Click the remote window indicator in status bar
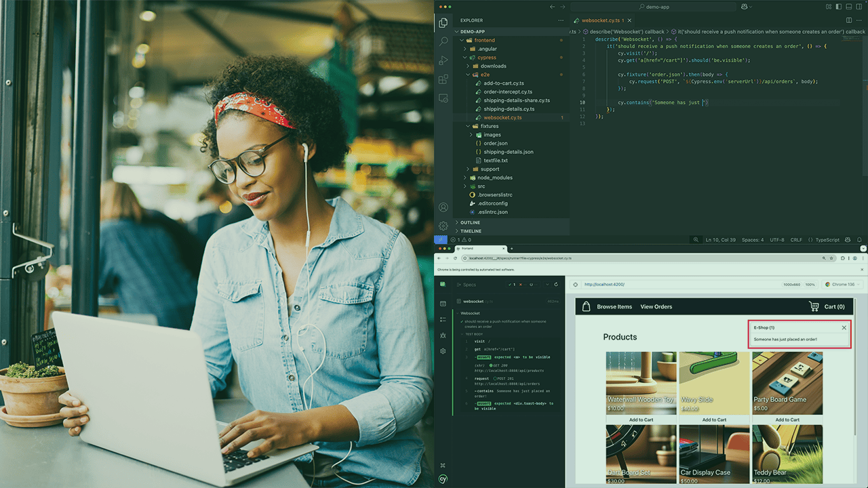 (439, 240)
